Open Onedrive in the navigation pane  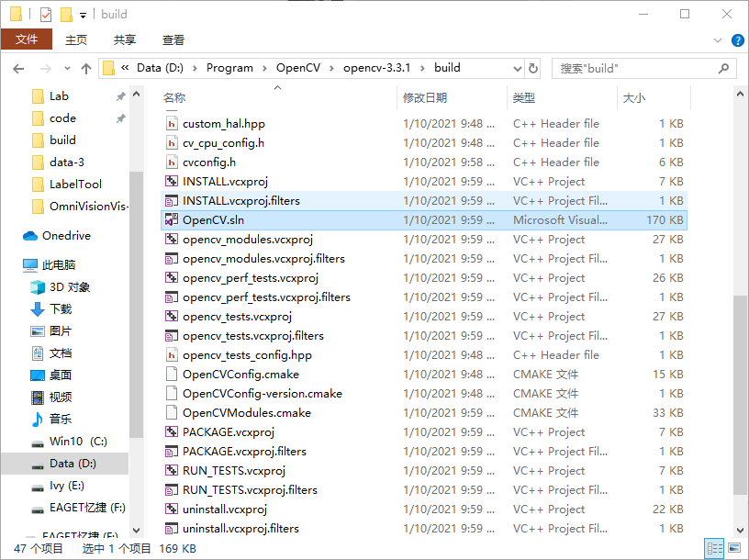(x=66, y=236)
